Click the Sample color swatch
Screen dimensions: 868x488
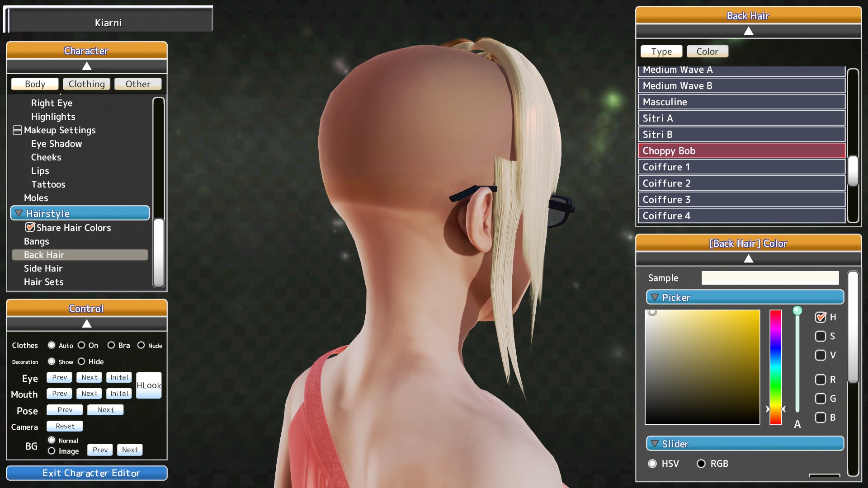click(770, 278)
